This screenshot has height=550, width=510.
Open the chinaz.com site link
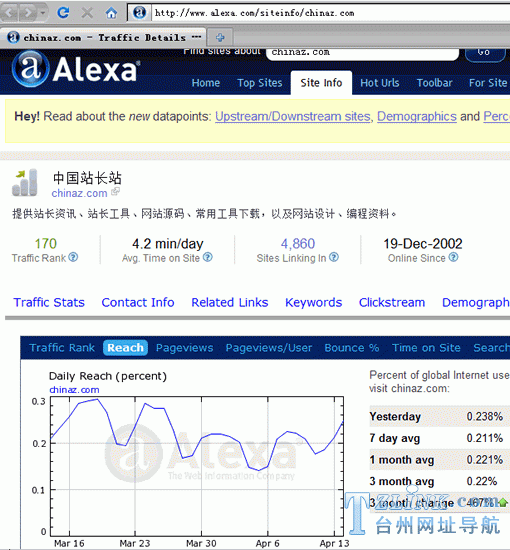tap(80, 193)
